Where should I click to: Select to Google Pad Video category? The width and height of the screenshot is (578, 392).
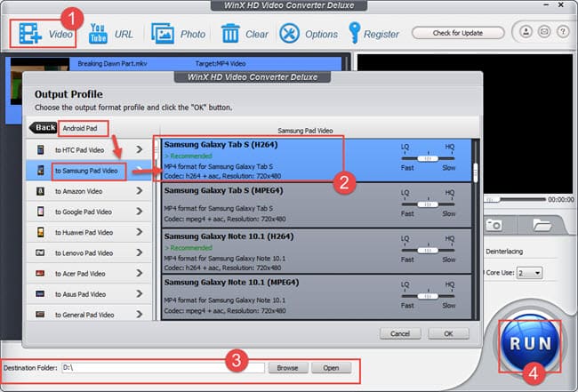(89, 212)
